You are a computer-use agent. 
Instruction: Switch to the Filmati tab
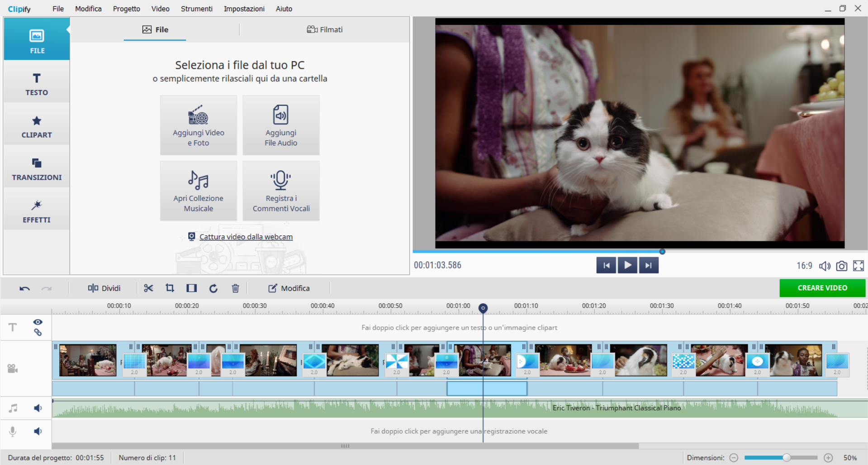[x=325, y=29]
